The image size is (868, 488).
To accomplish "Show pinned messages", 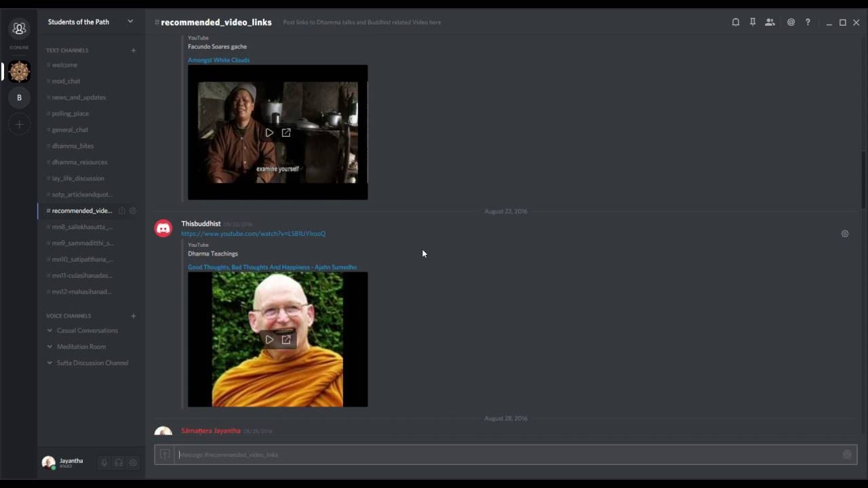I will tap(753, 22).
